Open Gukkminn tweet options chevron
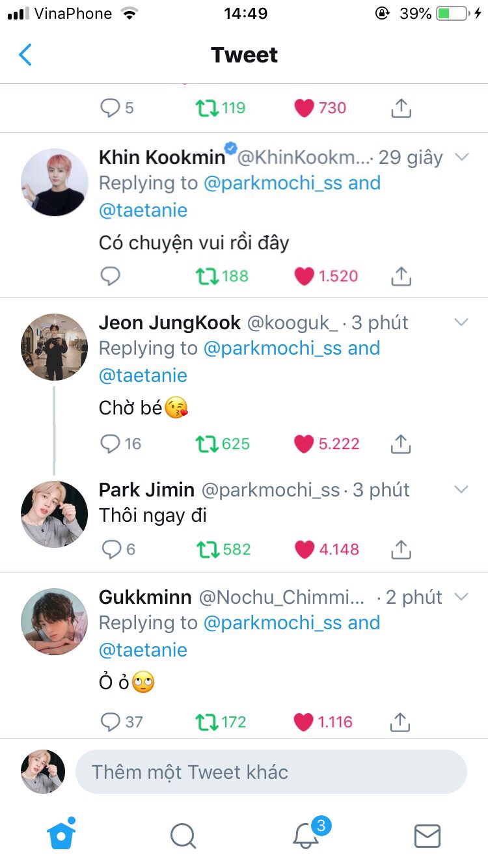The width and height of the screenshot is (488, 868). point(461,597)
